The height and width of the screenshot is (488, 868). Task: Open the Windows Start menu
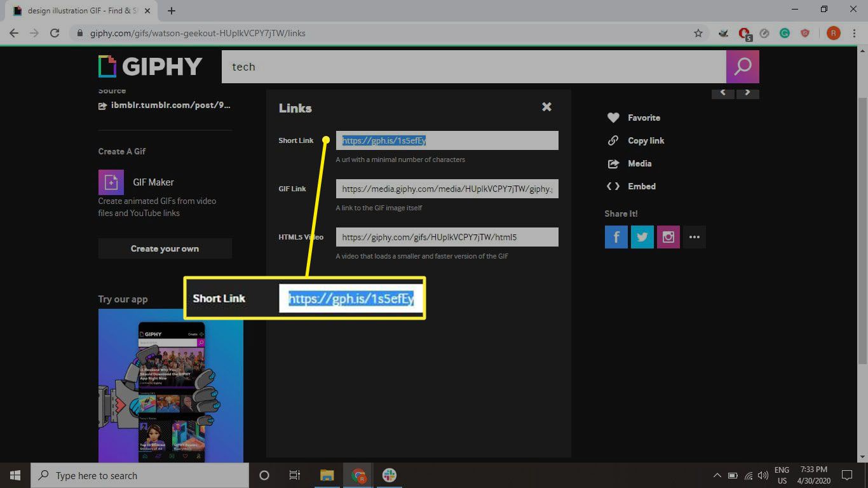[x=15, y=475]
